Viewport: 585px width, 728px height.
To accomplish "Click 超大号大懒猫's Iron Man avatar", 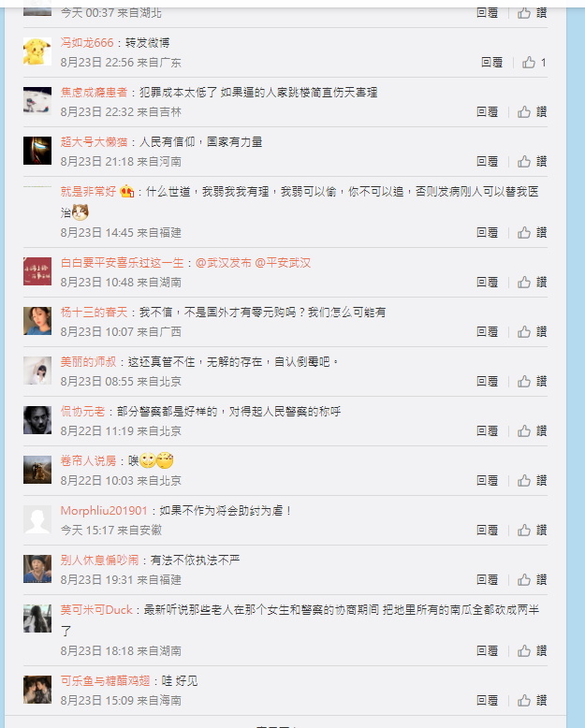I will coord(37,151).
